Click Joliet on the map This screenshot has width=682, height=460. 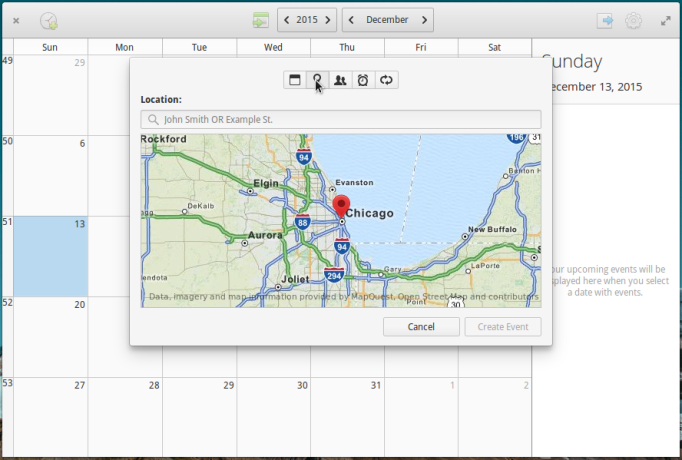295,279
